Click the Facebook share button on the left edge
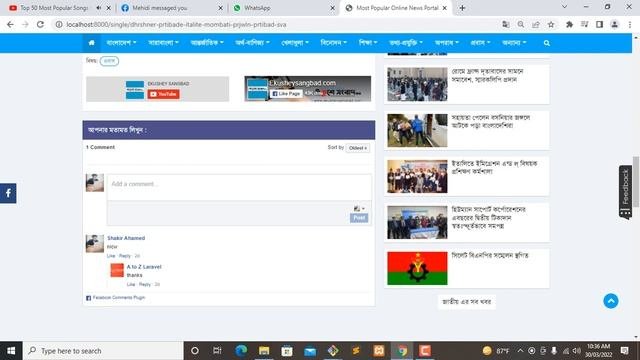 [8, 193]
